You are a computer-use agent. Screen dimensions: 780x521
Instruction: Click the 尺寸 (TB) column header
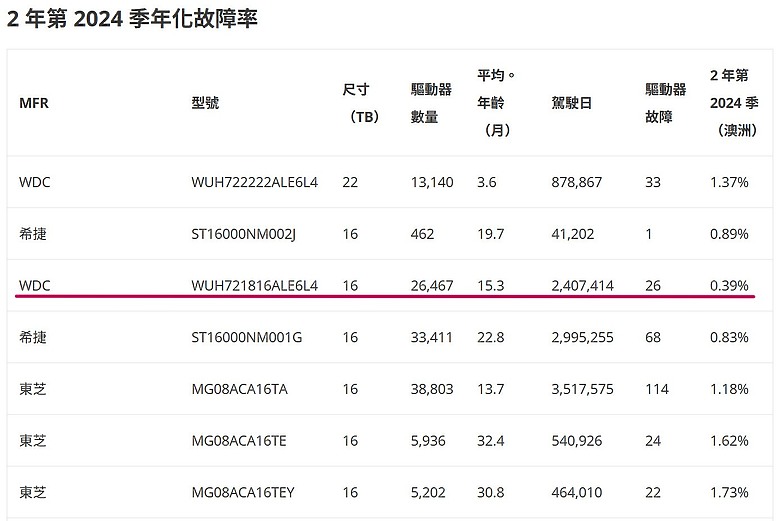point(361,103)
